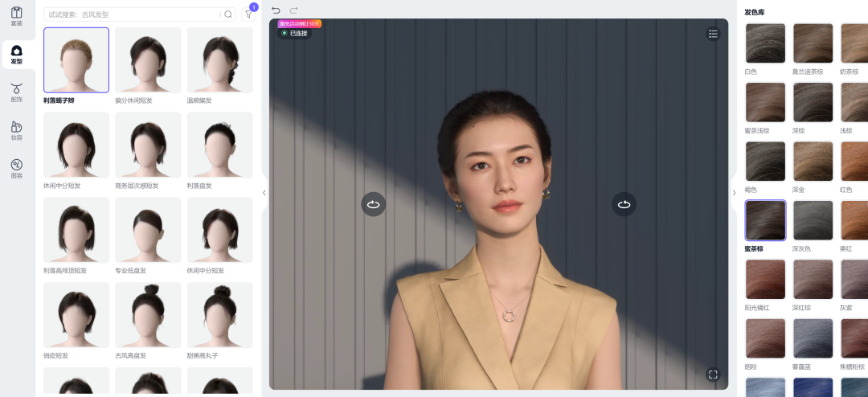
Task: Enter fullscreen preview mode
Action: coord(713,374)
